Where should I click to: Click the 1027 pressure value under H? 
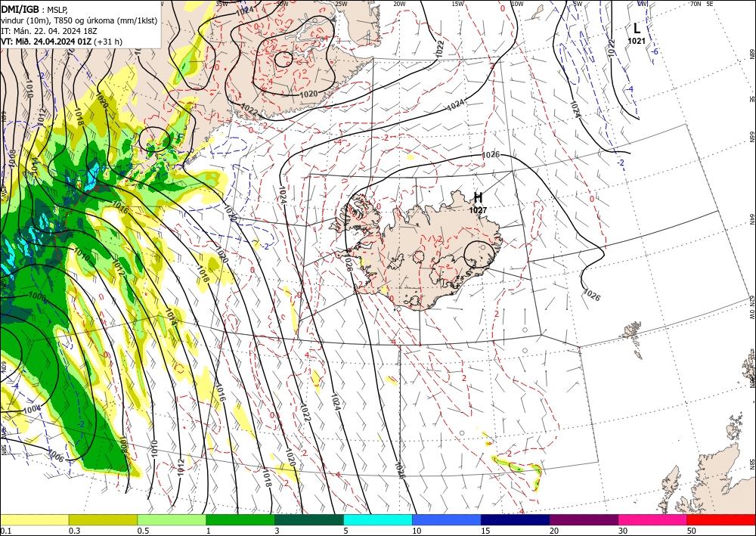click(x=479, y=210)
